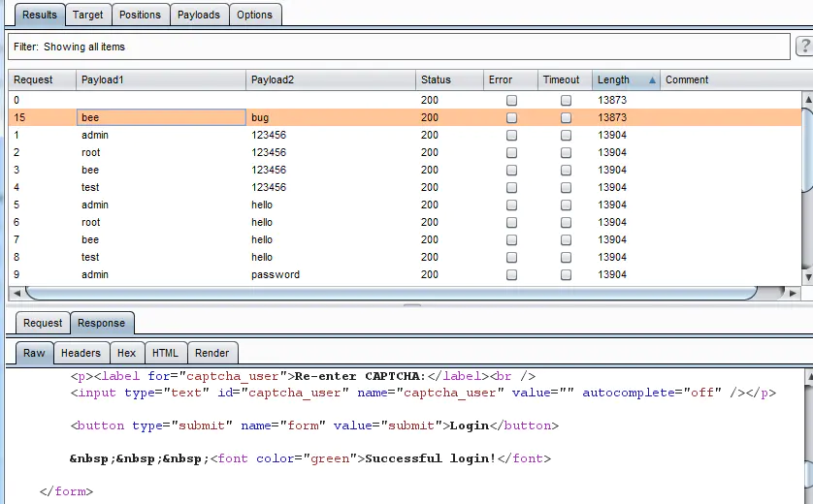Open the filter help question-mark icon

[x=804, y=47]
